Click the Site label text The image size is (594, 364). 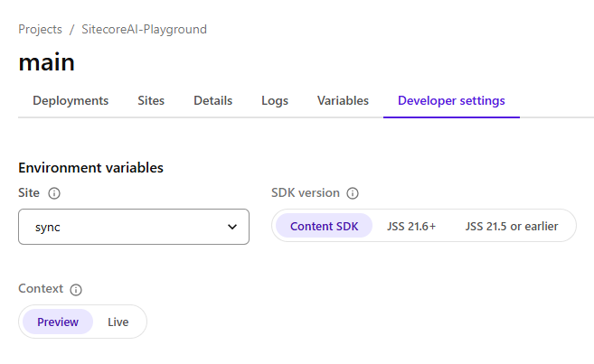coord(29,193)
